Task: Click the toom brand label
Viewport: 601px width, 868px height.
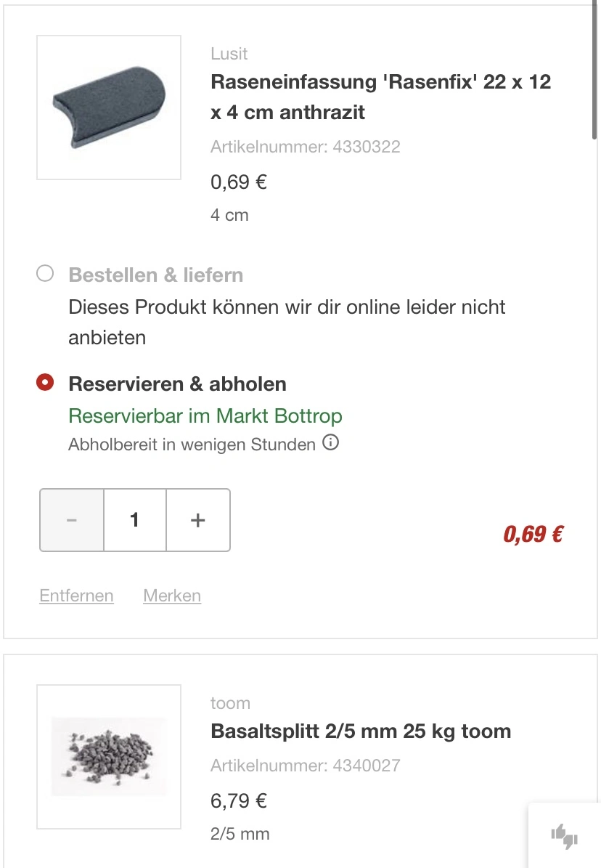Action: click(230, 703)
